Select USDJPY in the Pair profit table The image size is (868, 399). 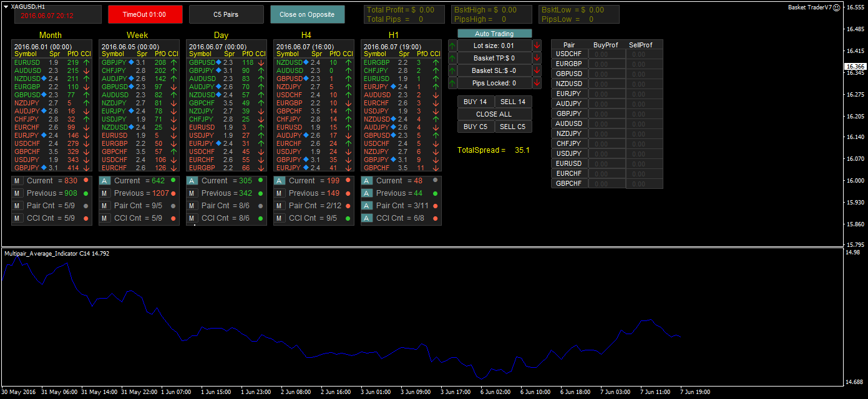coord(569,154)
